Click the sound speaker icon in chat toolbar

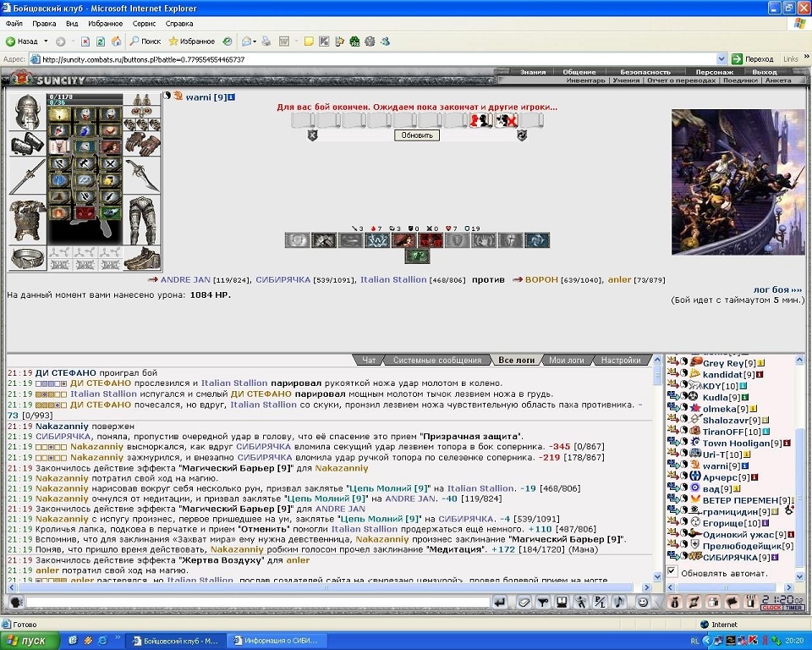tap(619, 603)
